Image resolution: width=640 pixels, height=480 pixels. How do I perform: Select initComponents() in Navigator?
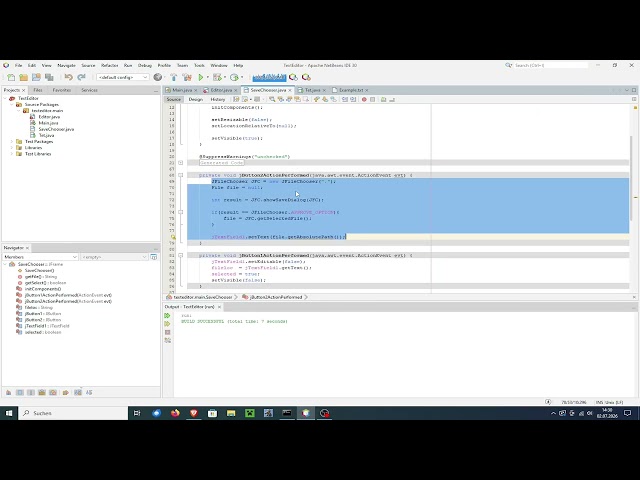click(x=42, y=289)
